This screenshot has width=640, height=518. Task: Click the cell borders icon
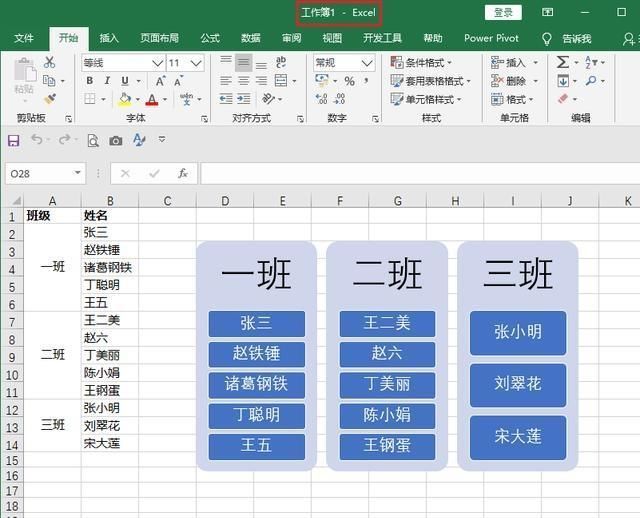90,99
